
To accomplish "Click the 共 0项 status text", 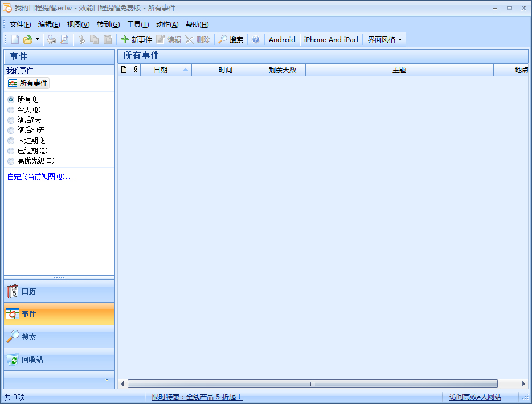I will (15, 397).
